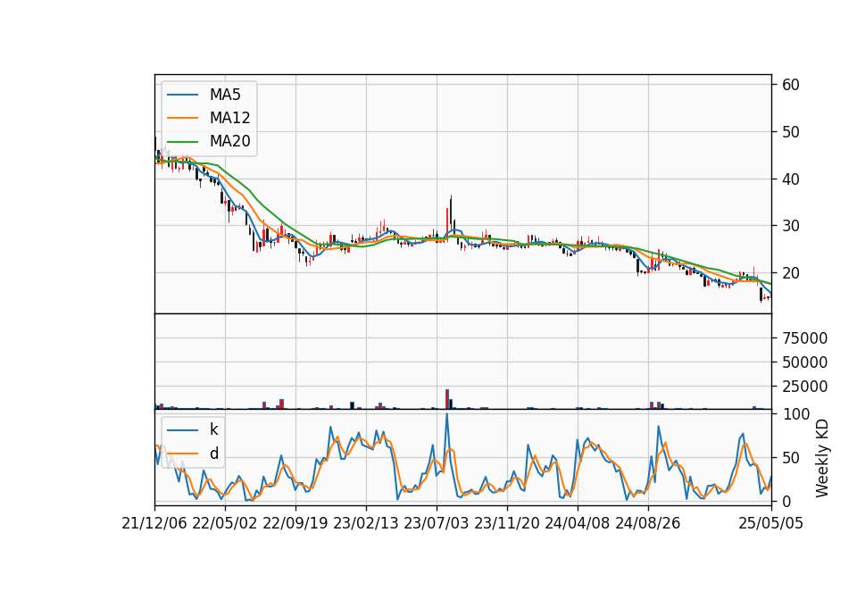Click the MA12 legend label

[x=229, y=118]
